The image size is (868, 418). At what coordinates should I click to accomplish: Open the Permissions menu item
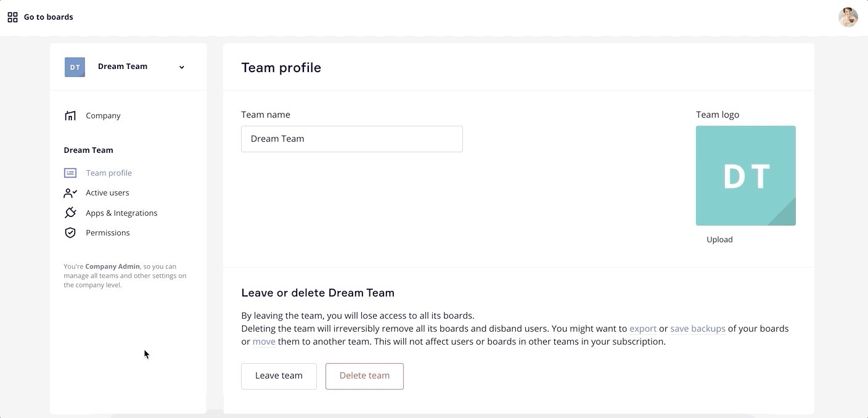108,233
